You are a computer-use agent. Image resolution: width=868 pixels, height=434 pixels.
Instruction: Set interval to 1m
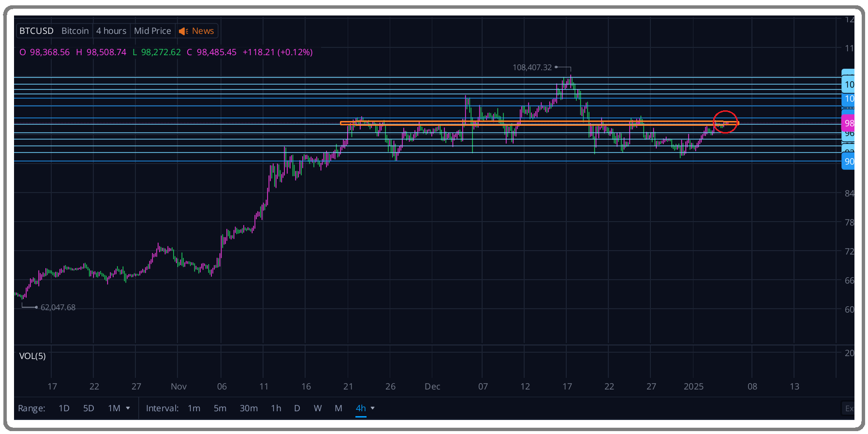(194, 408)
